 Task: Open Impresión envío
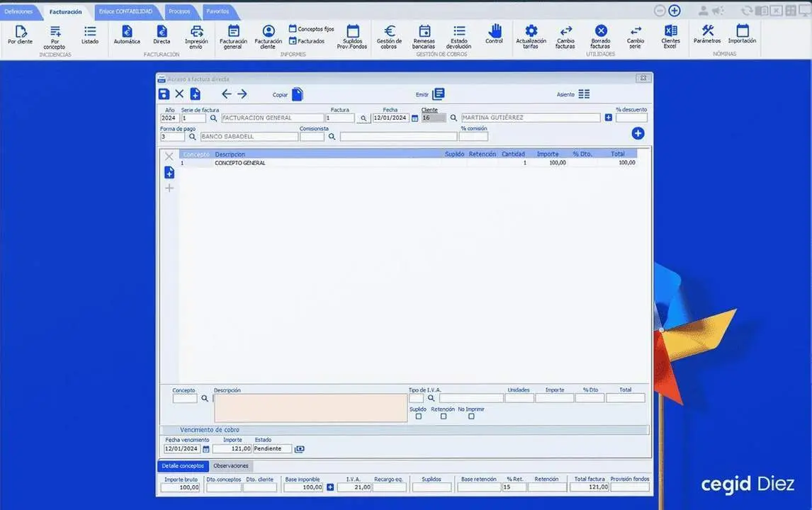pos(196,37)
